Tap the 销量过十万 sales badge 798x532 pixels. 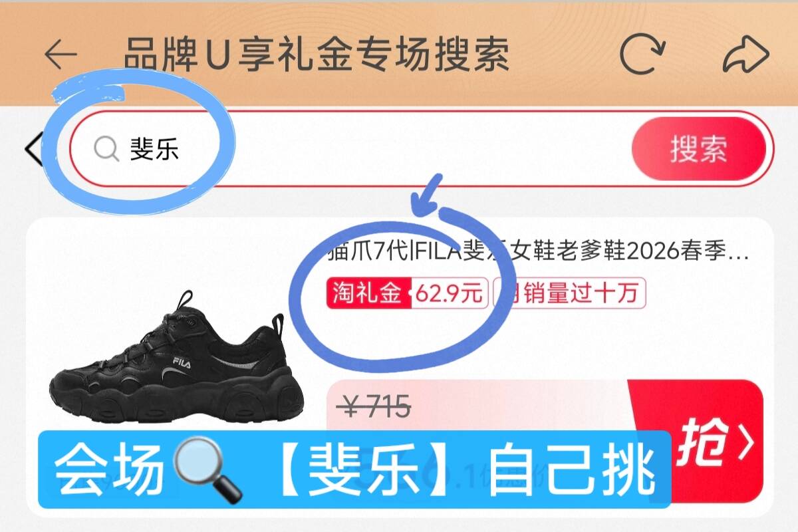point(569,293)
